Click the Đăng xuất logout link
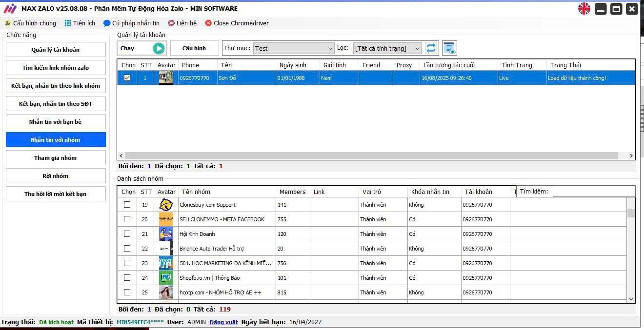644x330 pixels. click(223, 322)
